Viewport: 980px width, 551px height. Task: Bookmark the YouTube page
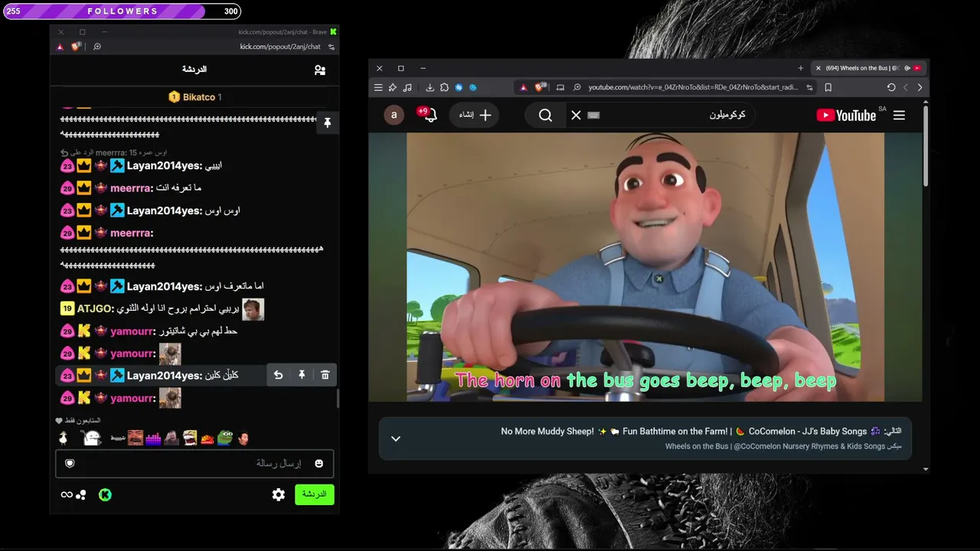[x=828, y=87]
